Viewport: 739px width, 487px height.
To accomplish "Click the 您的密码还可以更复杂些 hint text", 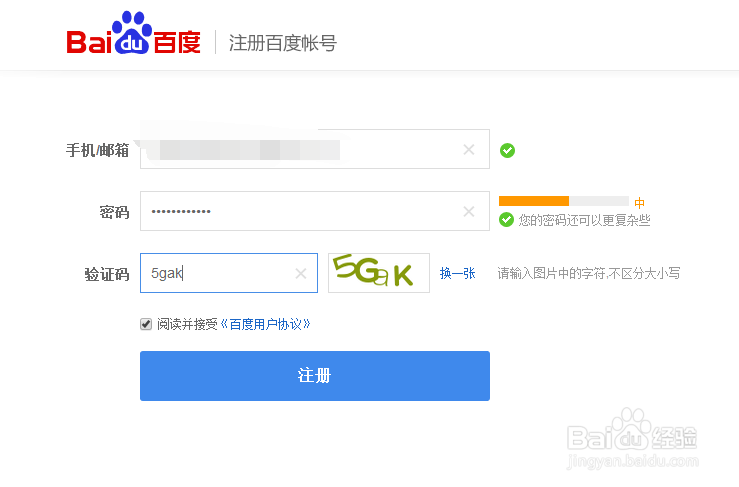I will click(584, 220).
